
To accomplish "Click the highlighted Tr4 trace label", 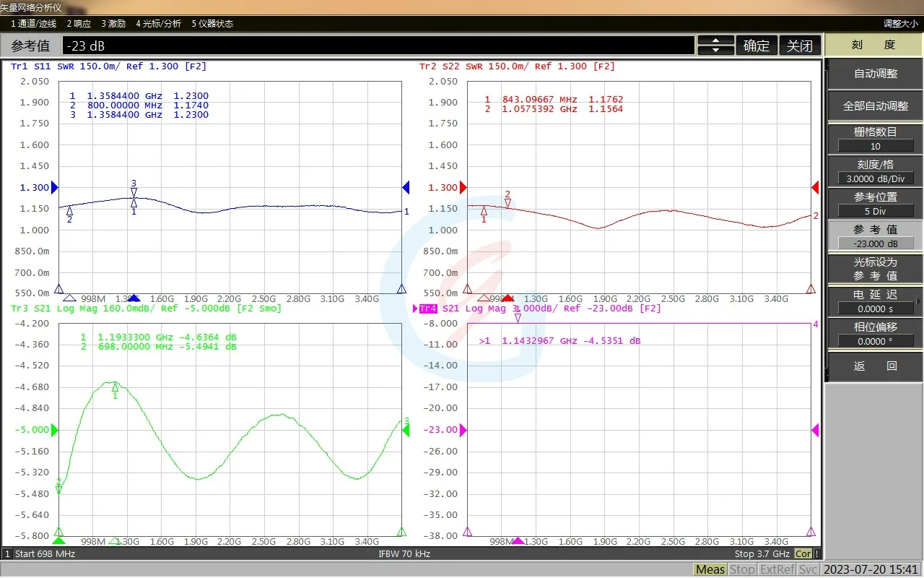I will (427, 309).
